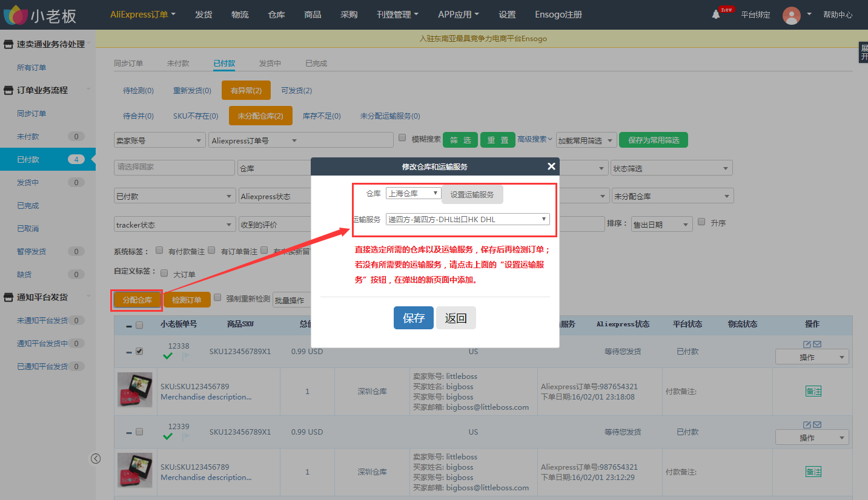Click the mail icon for order 12339

[817, 425]
